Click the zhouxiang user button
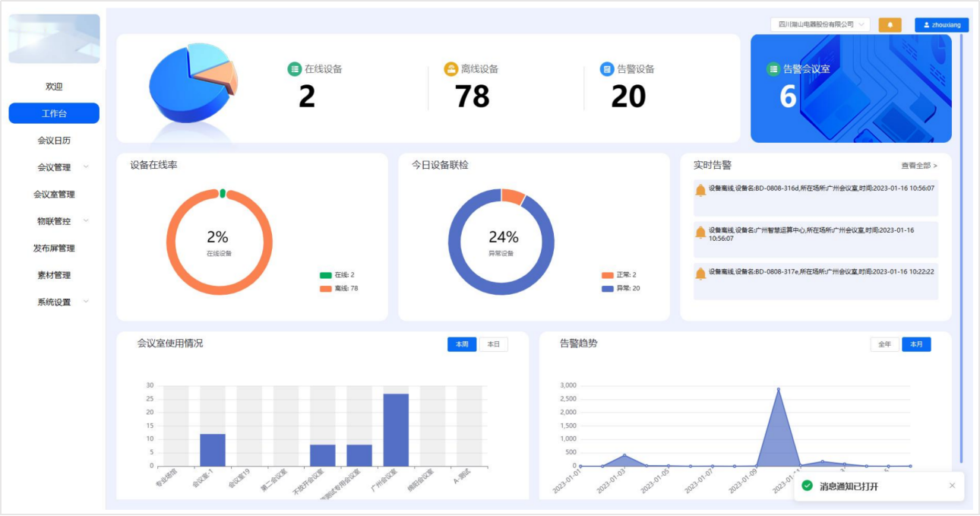Image resolution: width=980 pixels, height=516 pixels. (942, 25)
